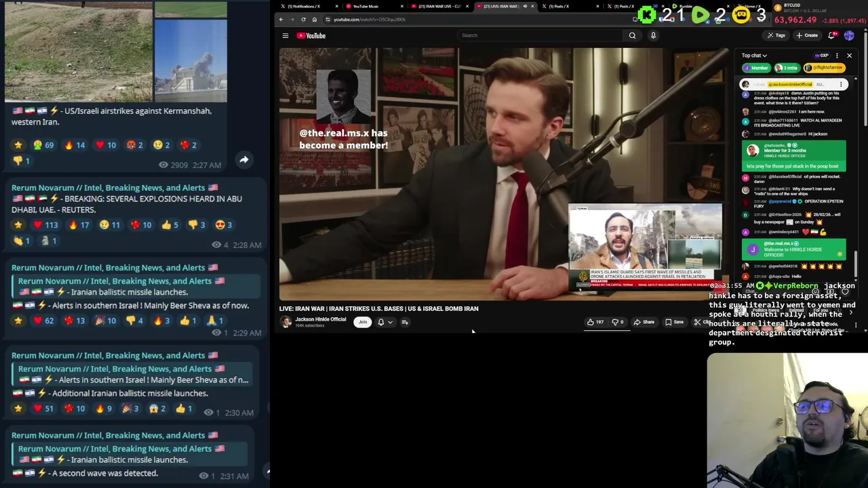Click inset Al Jazeera picture-in-picture video
Screen dimensions: 868x488
click(645, 247)
